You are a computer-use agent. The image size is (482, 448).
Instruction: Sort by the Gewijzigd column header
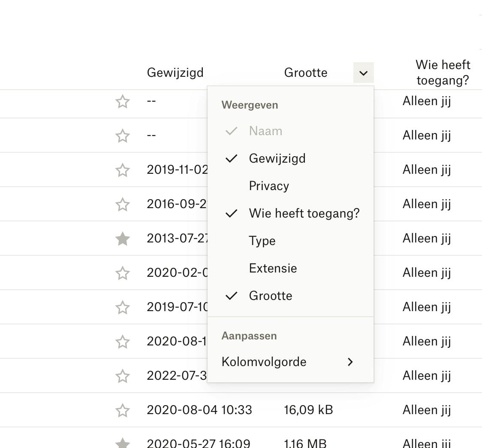click(175, 73)
